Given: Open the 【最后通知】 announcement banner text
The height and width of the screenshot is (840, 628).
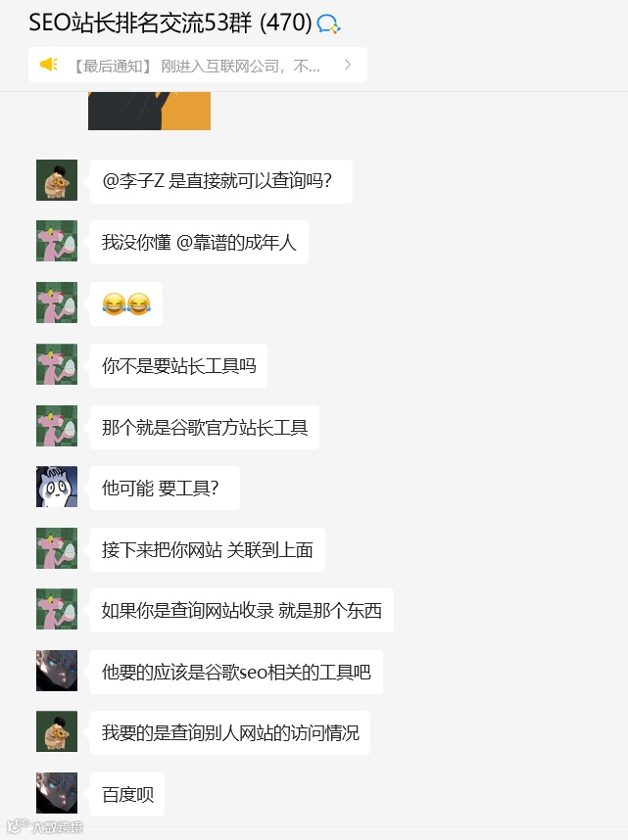Looking at the screenshot, I should tap(196, 66).
